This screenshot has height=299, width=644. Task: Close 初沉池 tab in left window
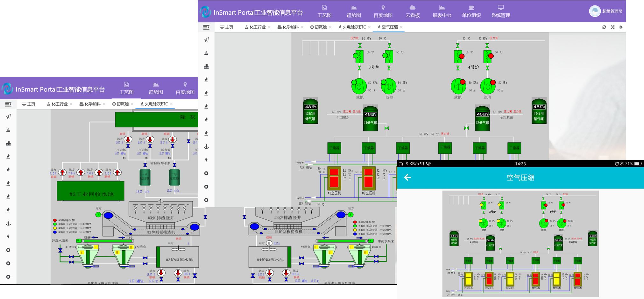click(x=132, y=104)
